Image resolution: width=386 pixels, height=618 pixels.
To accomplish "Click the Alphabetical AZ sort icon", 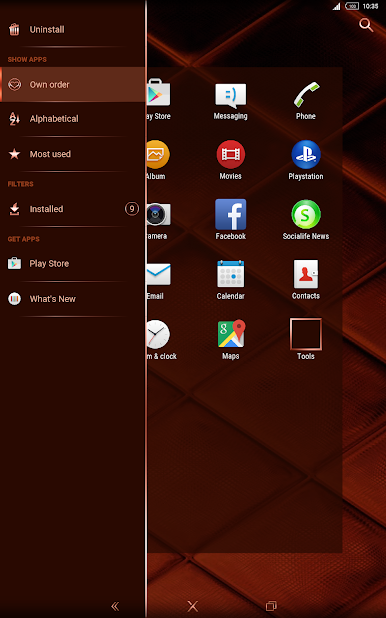I will (14, 119).
